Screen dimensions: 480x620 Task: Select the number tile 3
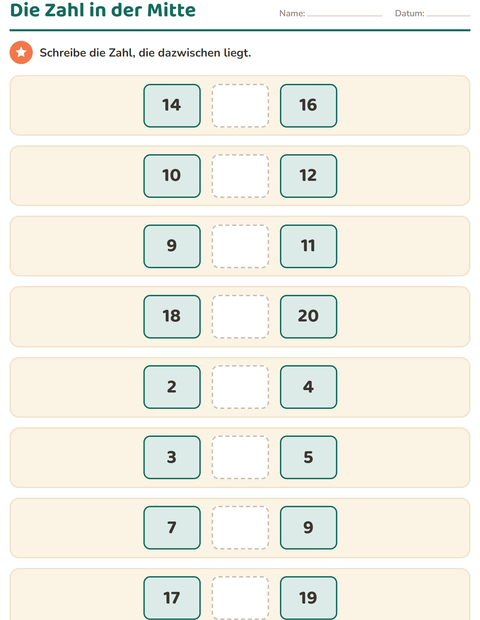[x=172, y=457]
